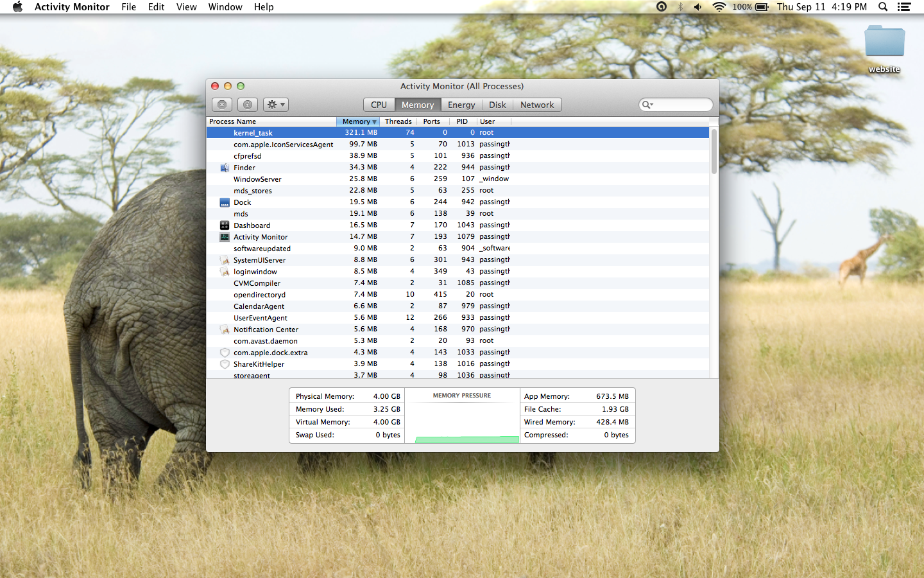Select the com.apple.IconServicesAgent row
This screenshot has width=924, height=578.
point(458,144)
